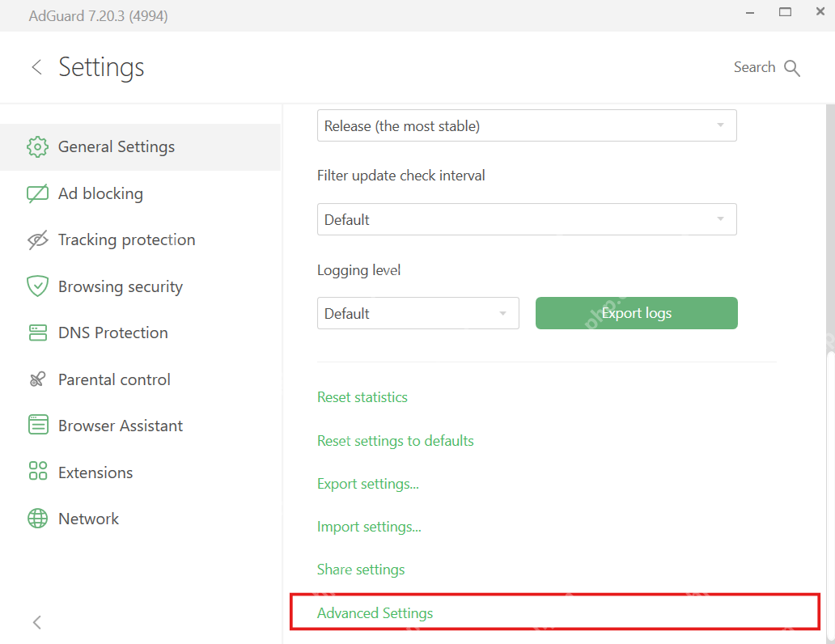Click the Search magnifier icon
This screenshot has width=835, height=644.
[x=792, y=68]
